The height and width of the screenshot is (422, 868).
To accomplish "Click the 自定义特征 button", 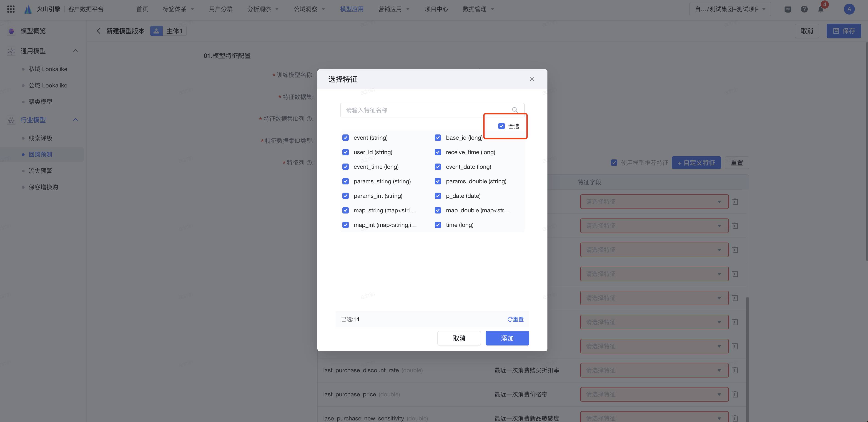I will [696, 163].
